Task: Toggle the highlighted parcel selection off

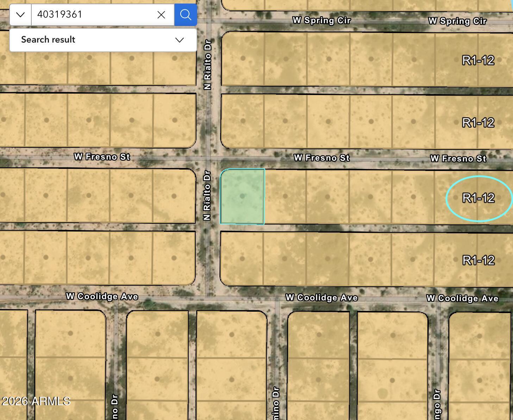Action: click(242, 196)
